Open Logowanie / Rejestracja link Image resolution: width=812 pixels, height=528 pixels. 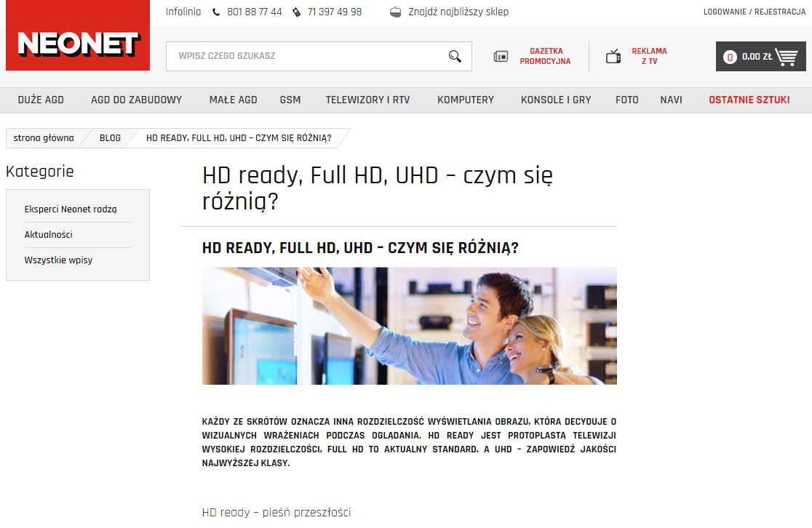[754, 12]
